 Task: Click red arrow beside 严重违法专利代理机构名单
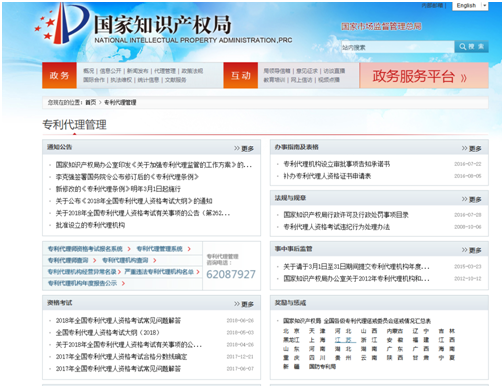[198, 272]
